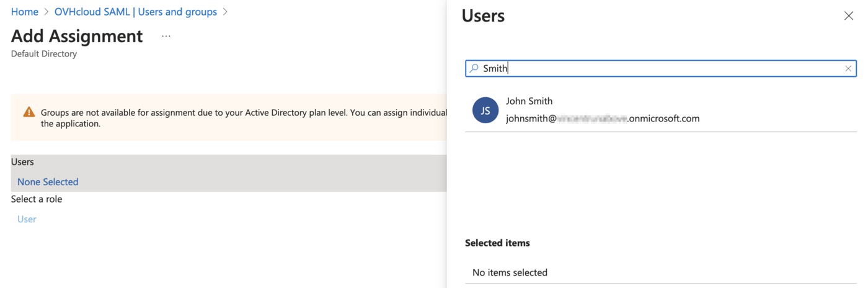Close the Users side panel
This screenshot has width=868, height=288.
[849, 16]
